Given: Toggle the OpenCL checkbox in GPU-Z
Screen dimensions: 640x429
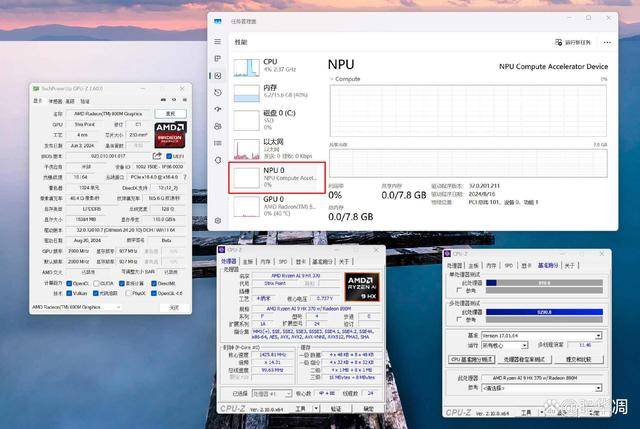Looking at the screenshot, I should 69,283.
